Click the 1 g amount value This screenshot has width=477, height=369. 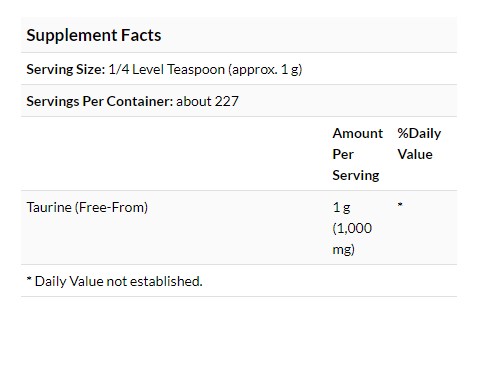pyautogui.click(x=341, y=208)
